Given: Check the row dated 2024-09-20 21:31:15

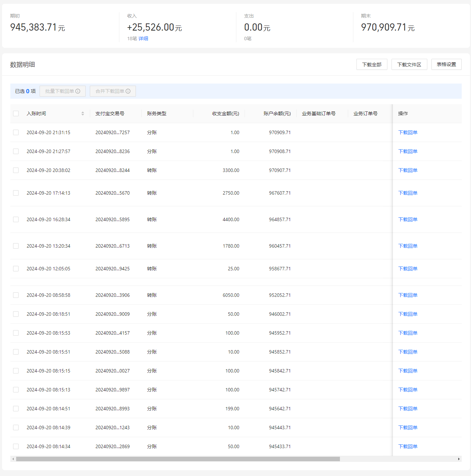Looking at the screenshot, I should tap(16, 132).
